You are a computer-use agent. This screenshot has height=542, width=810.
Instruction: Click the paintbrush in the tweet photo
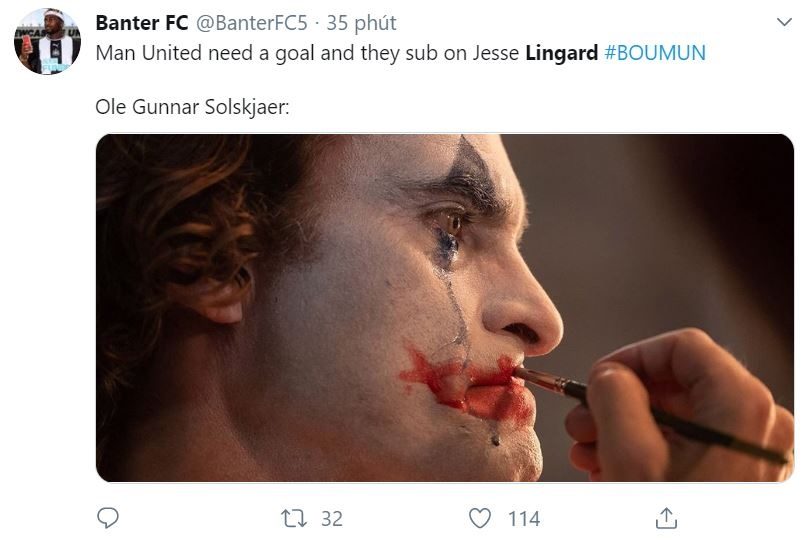pos(640,408)
